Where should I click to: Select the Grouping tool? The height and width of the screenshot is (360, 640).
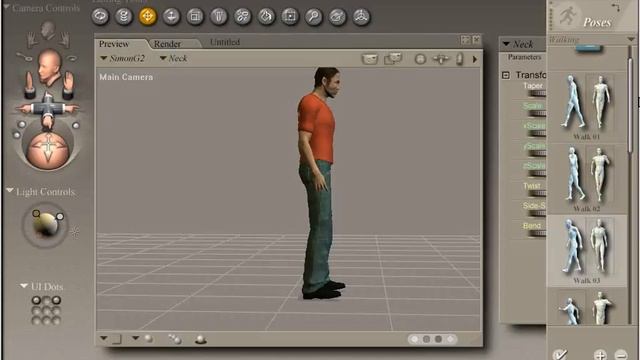(290, 17)
